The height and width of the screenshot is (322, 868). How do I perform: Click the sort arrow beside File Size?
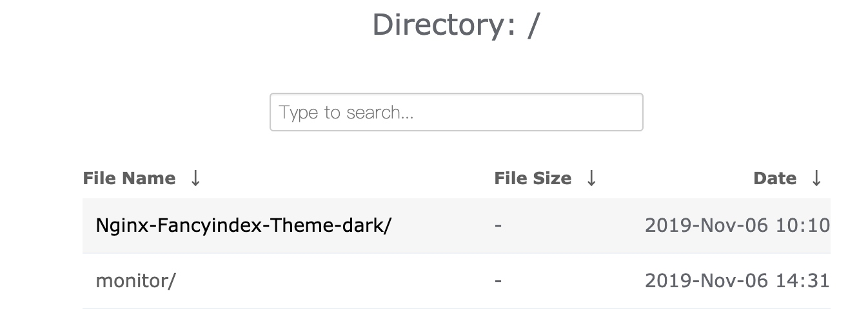pos(591,178)
